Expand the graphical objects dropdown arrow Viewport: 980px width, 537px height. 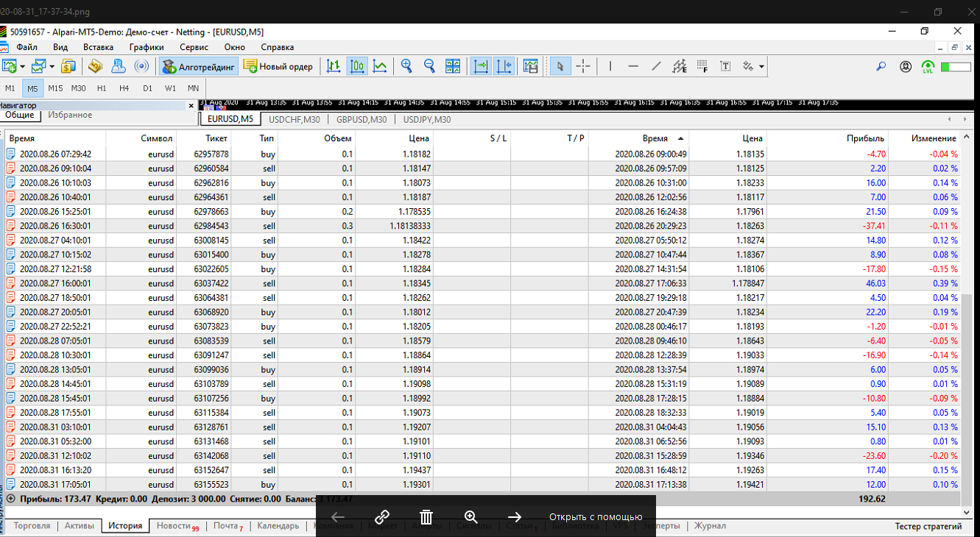(x=761, y=66)
